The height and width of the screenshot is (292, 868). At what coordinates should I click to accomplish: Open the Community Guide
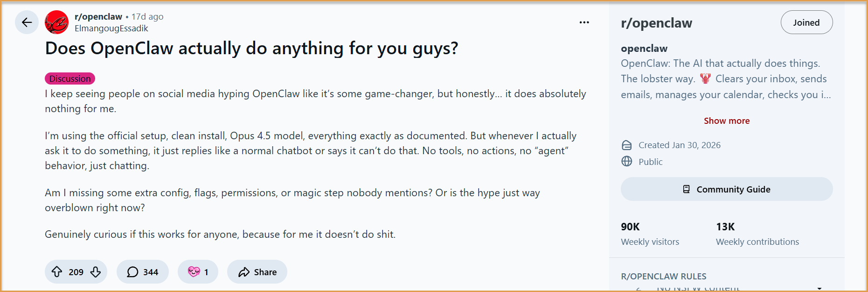pos(726,189)
